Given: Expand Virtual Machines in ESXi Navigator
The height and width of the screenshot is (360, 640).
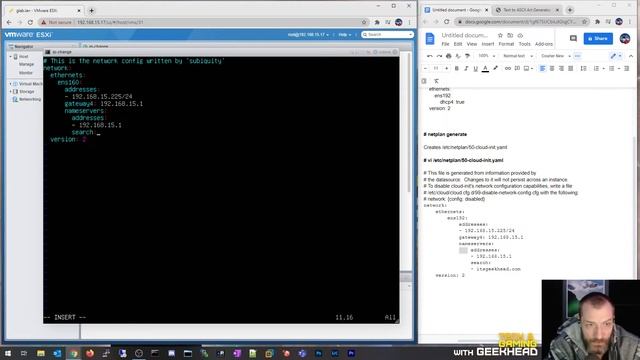Looking at the screenshot, I should (x=10, y=84).
